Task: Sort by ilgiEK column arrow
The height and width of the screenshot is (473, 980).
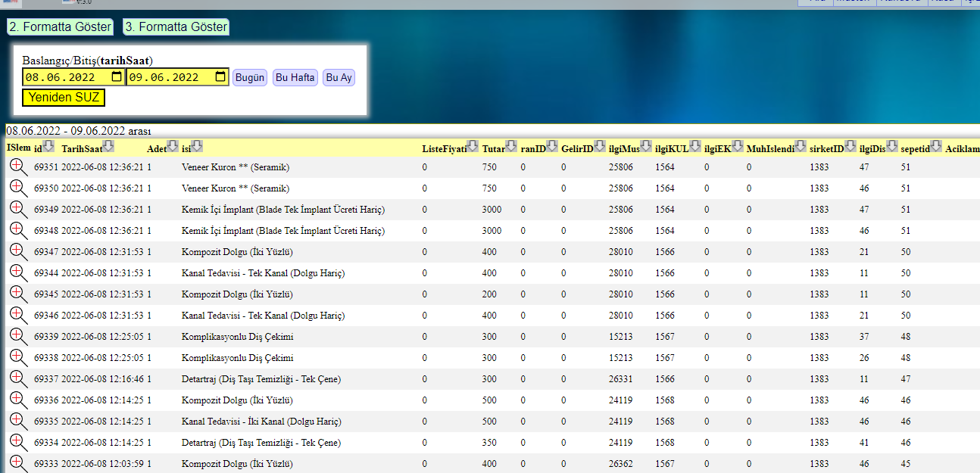Action: [737, 146]
